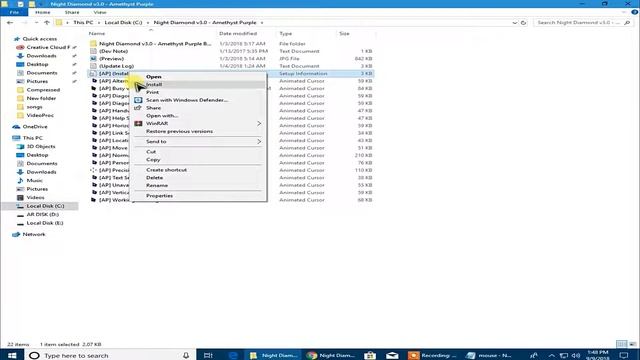The height and width of the screenshot is (360, 640).
Task: Select the (Update Log) text file
Action: (116, 66)
